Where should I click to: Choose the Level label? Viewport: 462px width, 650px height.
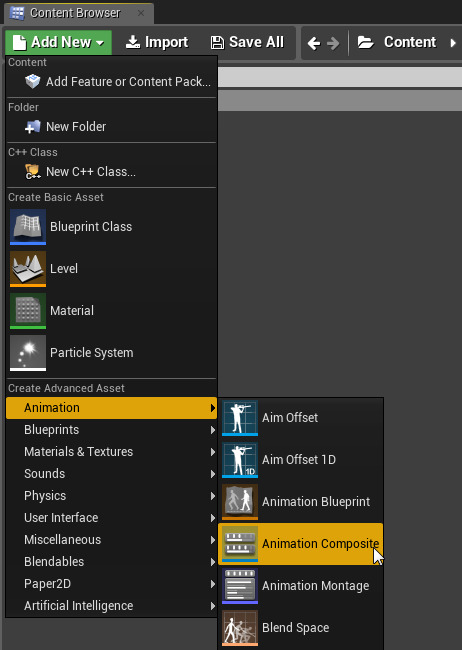(x=64, y=269)
